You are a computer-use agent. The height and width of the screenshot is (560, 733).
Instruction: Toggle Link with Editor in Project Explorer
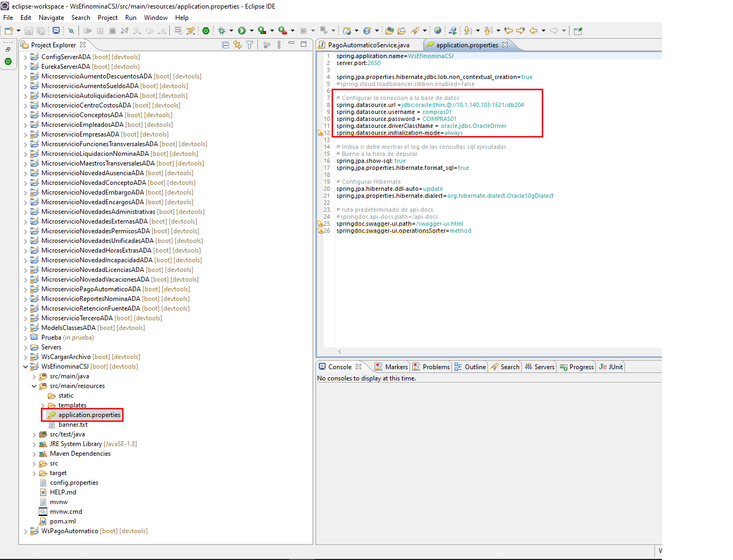238,45
